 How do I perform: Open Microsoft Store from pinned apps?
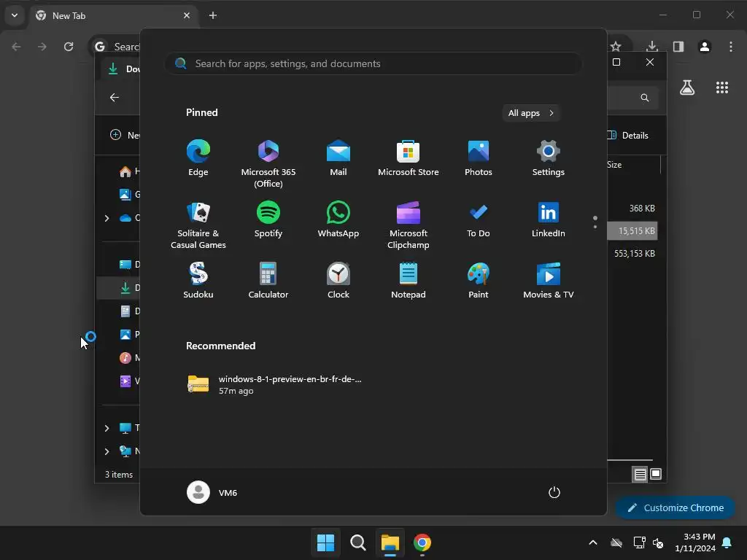coord(409,158)
